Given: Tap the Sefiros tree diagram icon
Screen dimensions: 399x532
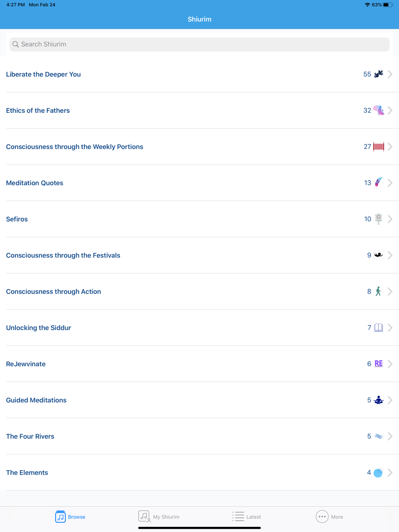Looking at the screenshot, I should click(x=378, y=219).
